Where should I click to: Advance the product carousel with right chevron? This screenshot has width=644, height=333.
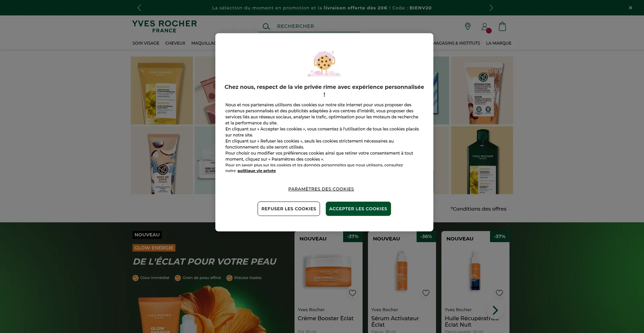click(x=495, y=310)
